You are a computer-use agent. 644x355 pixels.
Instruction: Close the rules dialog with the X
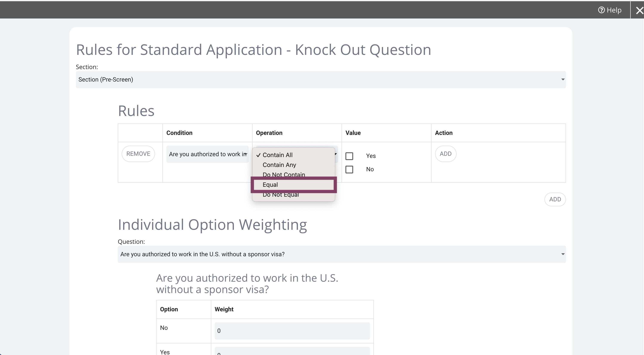coord(639,11)
